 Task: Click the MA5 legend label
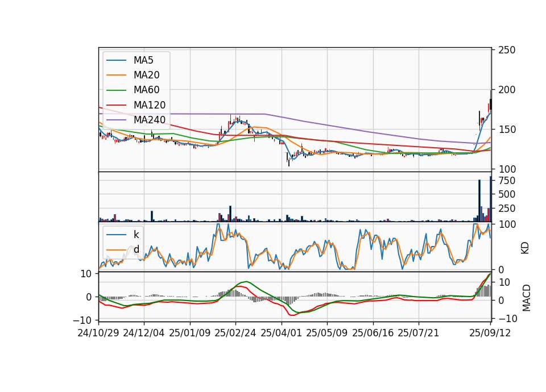coord(143,60)
